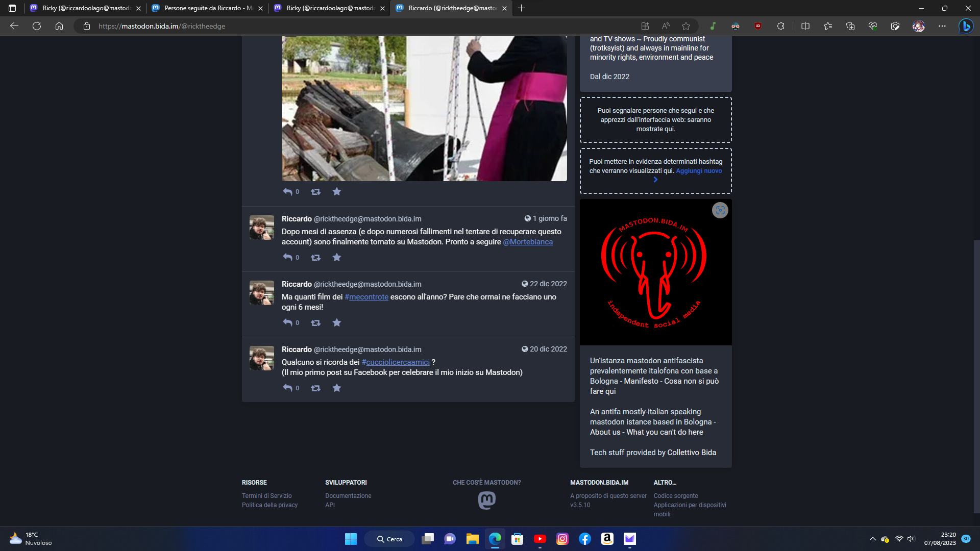This screenshot has width=980, height=551.
Task: Open Edge settings and more menu
Action: click(942, 26)
